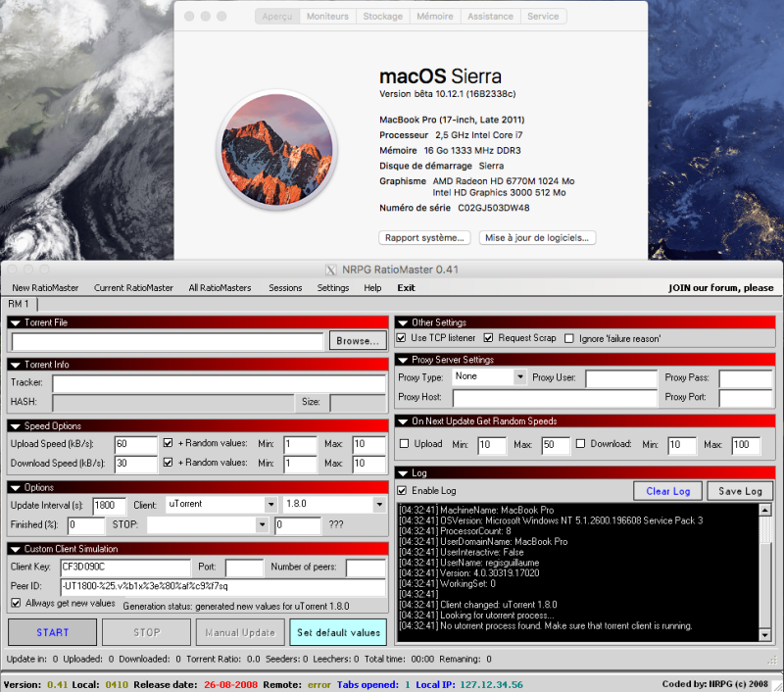
Task: Click Set default values button
Action: tap(338, 632)
